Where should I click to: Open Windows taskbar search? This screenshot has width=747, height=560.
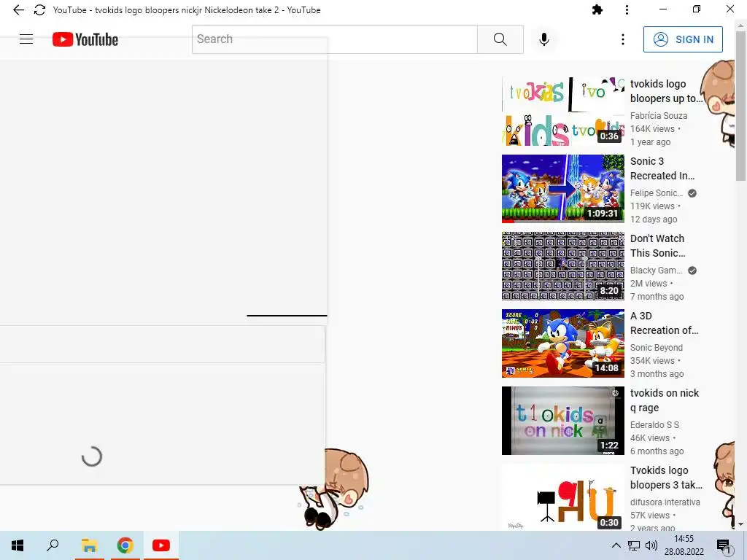tap(53, 545)
